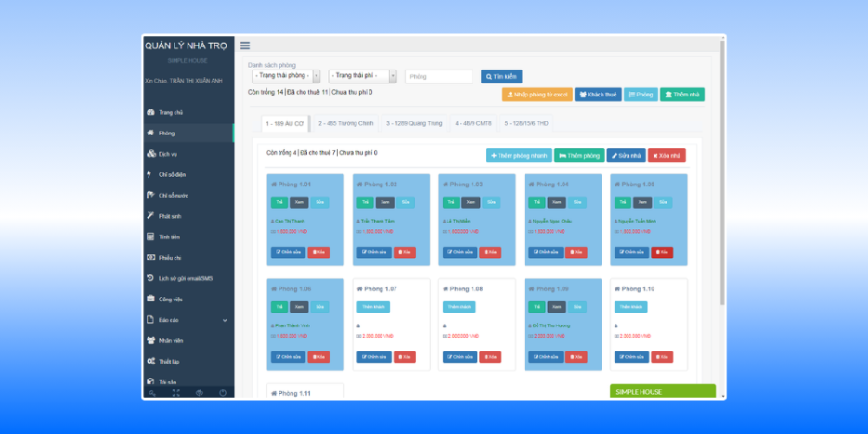Open Lịch sử gửi email/SMS
This screenshot has width=868, height=434.
pos(185,278)
